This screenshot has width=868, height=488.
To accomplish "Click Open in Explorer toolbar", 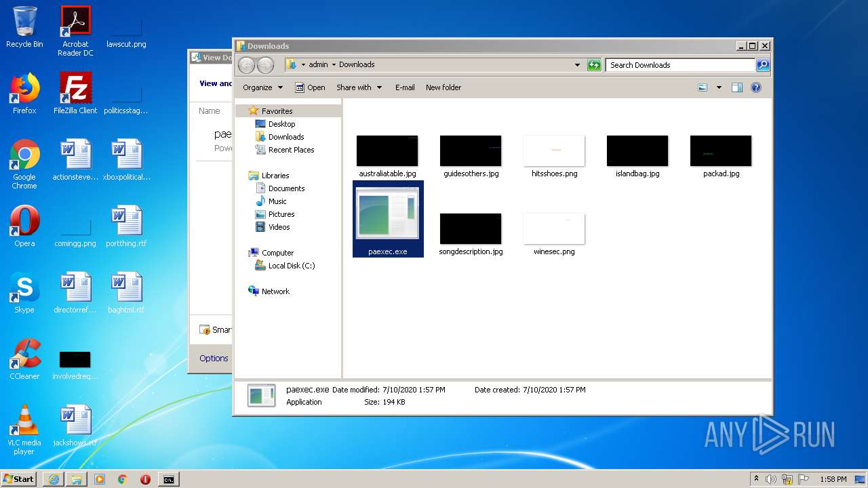I will coord(310,87).
